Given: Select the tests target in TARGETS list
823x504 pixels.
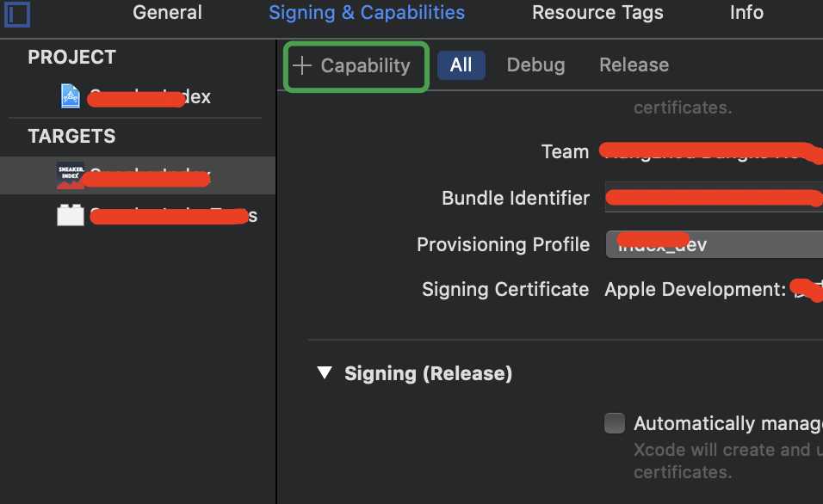Looking at the screenshot, I should click(x=138, y=215).
